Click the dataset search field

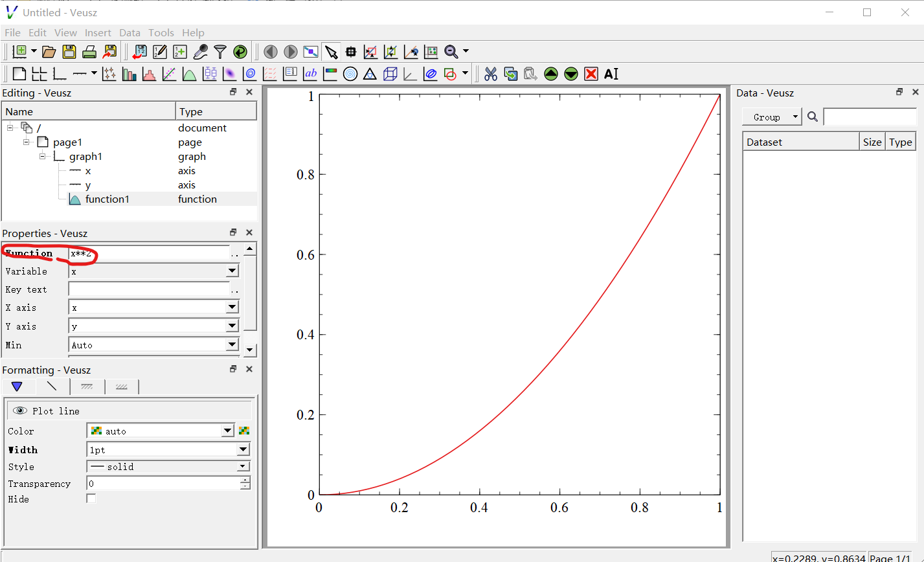tap(870, 117)
